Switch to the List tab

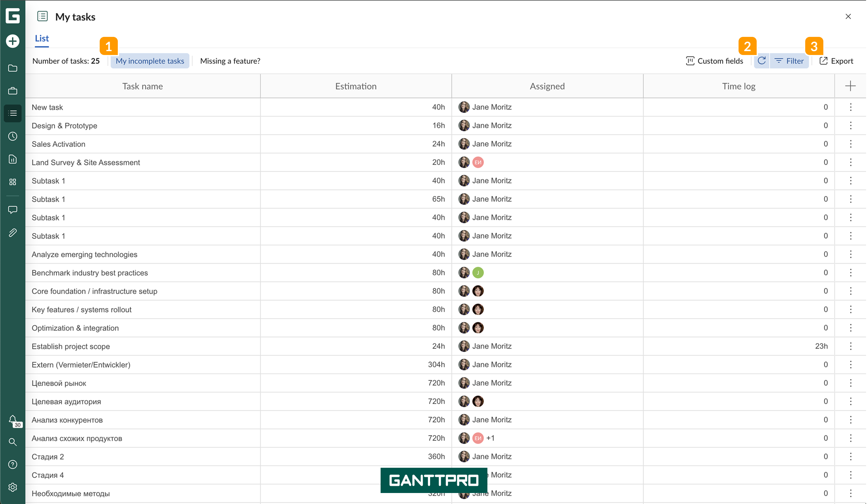42,38
